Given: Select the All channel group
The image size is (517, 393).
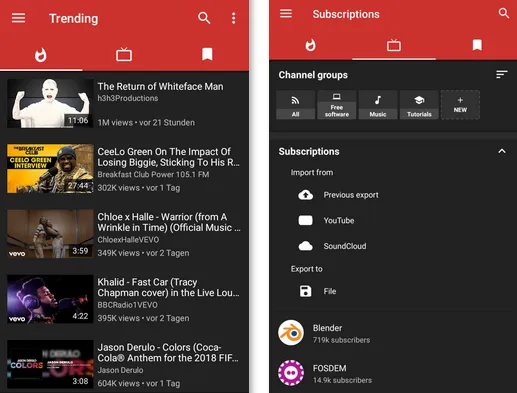Looking at the screenshot, I should pos(295,105).
